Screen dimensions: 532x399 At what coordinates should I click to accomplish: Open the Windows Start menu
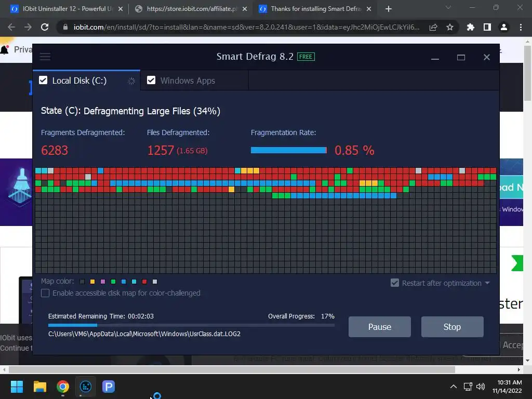pyautogui.click(x=17, y=387)
